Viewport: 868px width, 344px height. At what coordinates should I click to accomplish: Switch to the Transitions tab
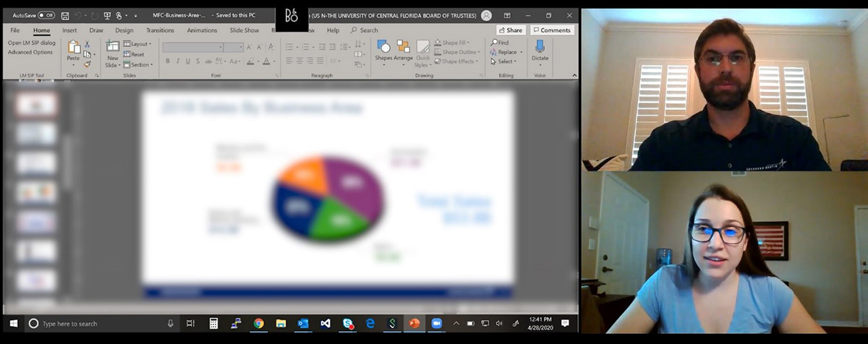pyautogui.click(x=160, y=30)
